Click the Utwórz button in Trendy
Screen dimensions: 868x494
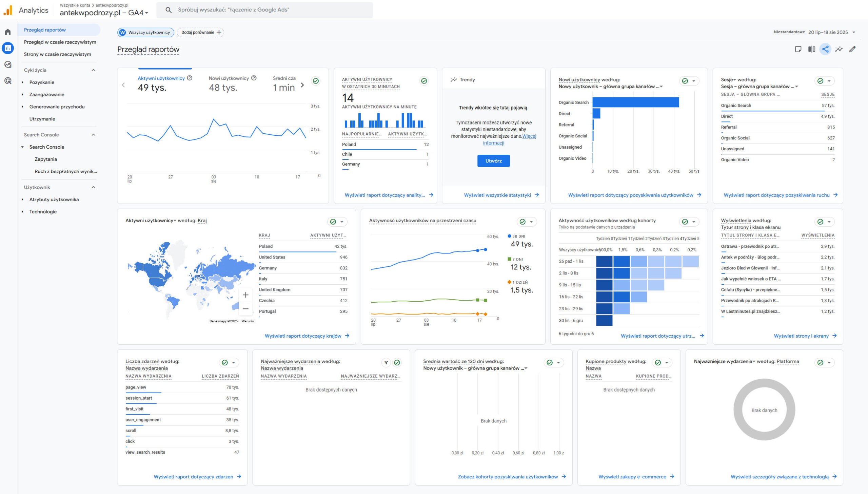pos(493,161)
